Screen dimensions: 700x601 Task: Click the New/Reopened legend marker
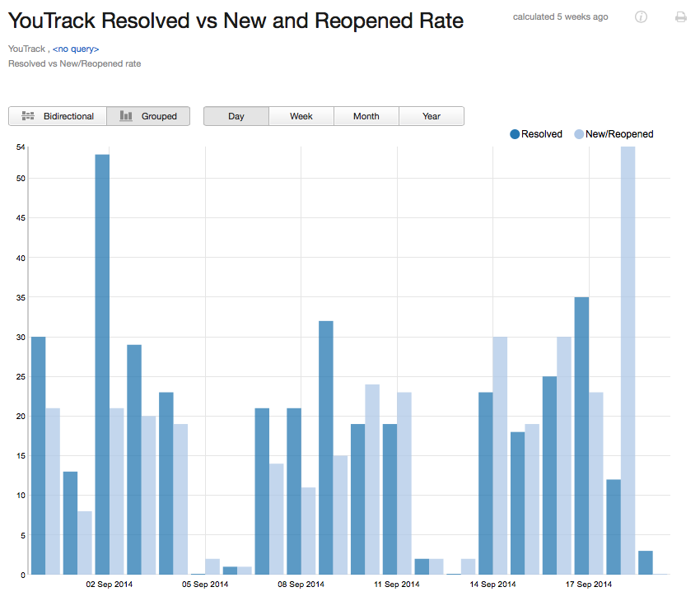[x=580, y=133]
